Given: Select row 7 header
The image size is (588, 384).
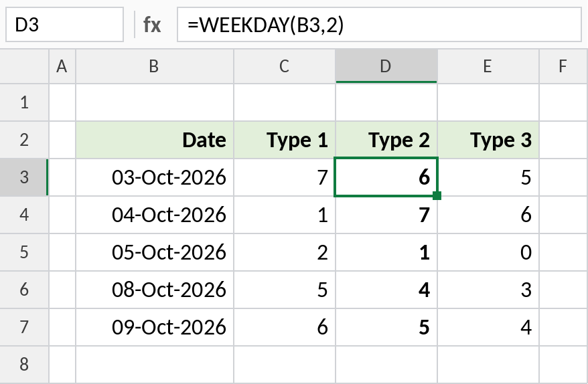Looking at the screenshot, I should click(24, 327).
